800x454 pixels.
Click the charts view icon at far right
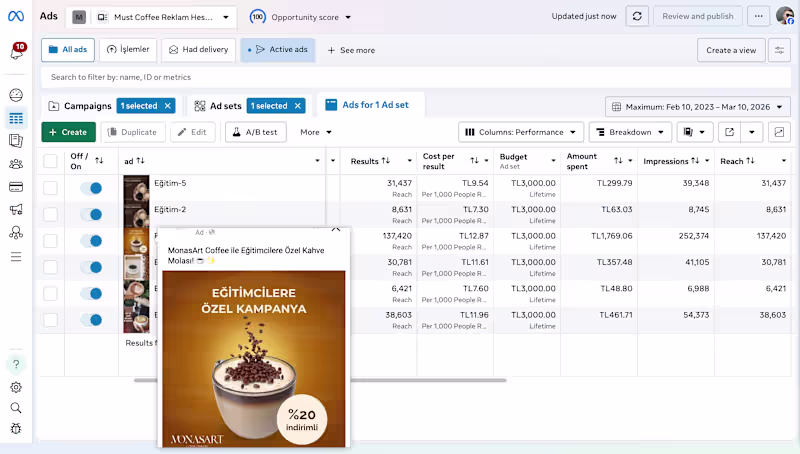pyautogui.click(x=779, y=132)
